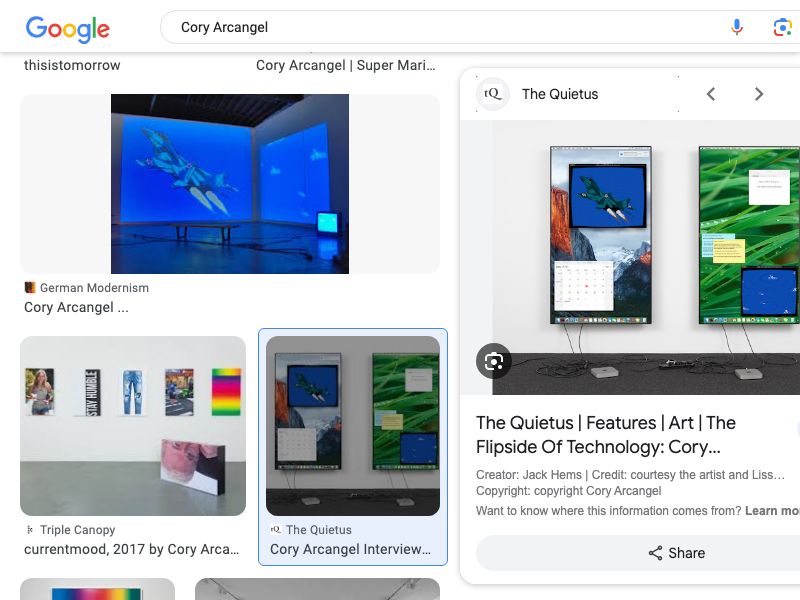800x600 pixels.
Task: Open The Quietus Features Art article title
Action: click(x=606, y=435)
